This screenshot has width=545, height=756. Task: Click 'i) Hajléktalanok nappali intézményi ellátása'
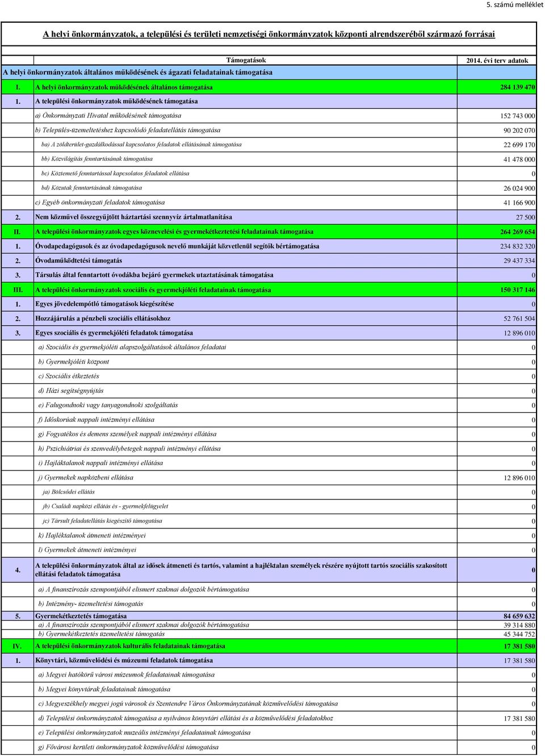(x=100, y=463)
